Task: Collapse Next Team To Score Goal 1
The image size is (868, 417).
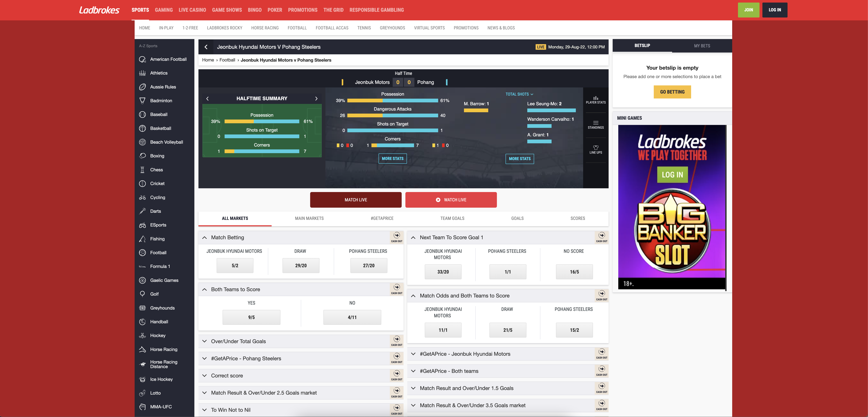Action: coord(413,238)
